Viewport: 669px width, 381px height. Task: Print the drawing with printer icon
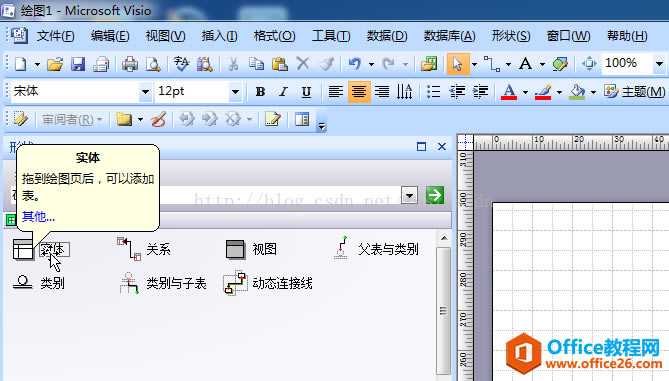point(130,64)
